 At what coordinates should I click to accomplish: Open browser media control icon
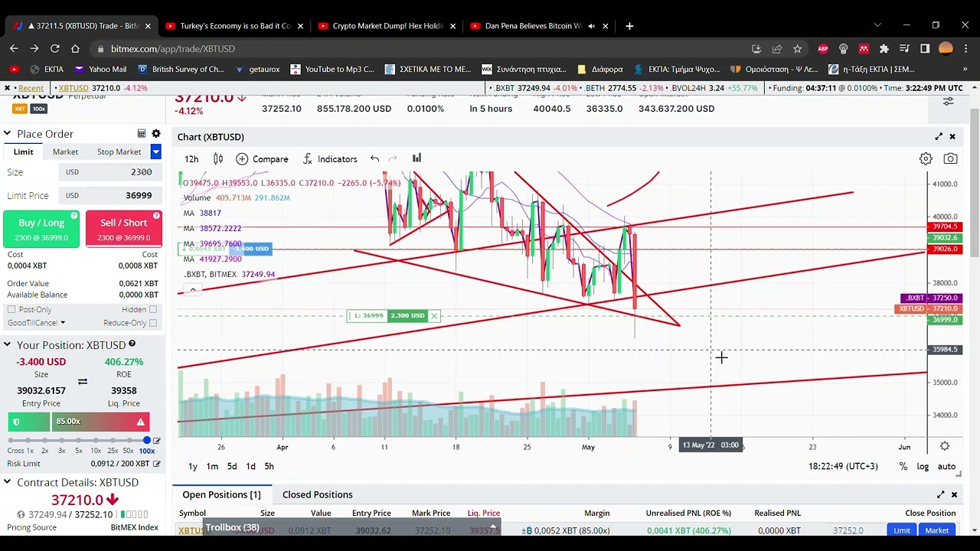click(904, 48)
